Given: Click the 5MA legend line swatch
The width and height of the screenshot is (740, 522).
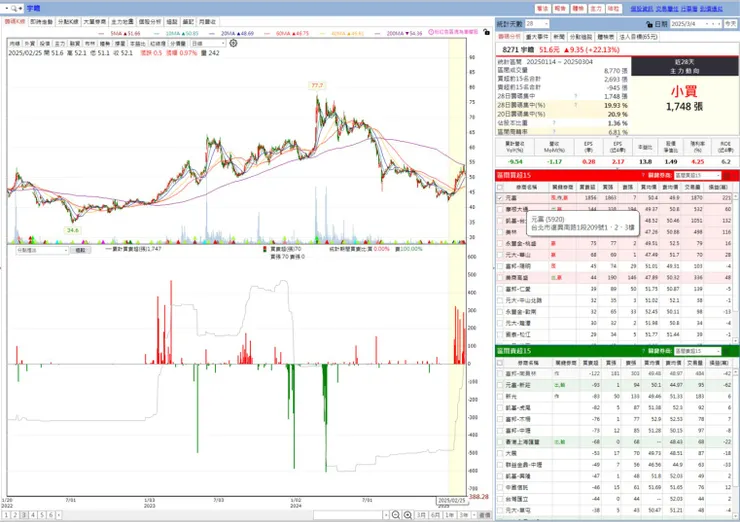Looking at the screenshot, I should pos(102,34).
